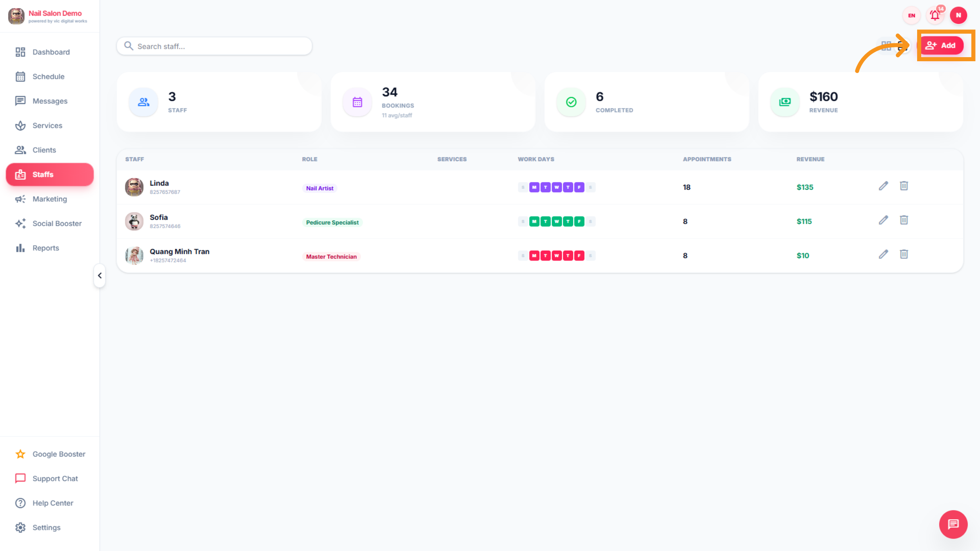
Task: Click the Search staff input field
Action: coord(220,47)
